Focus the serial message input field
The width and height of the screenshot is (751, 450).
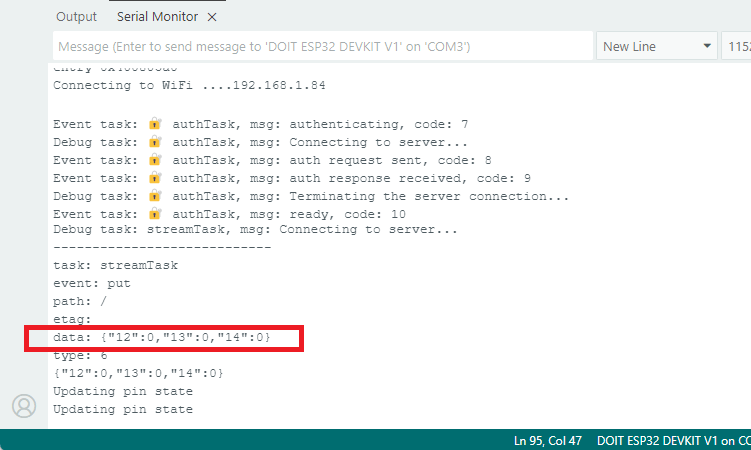[x=322, y=46]
